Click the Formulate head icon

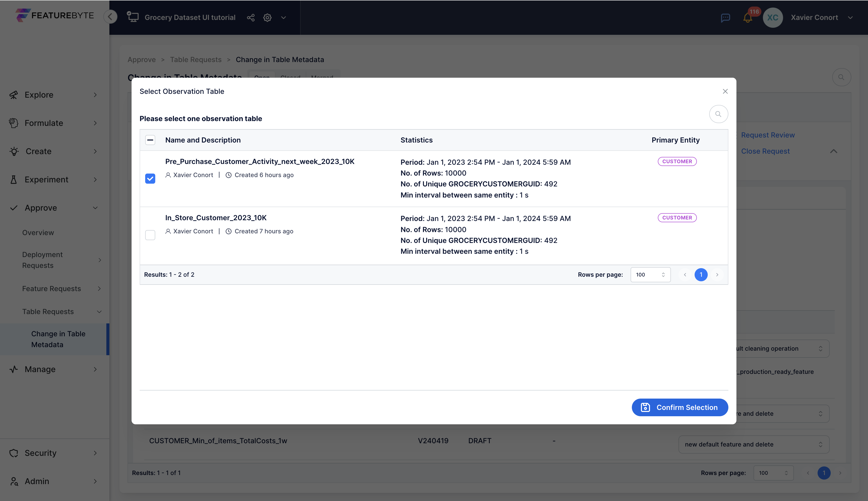click(14, 123)
